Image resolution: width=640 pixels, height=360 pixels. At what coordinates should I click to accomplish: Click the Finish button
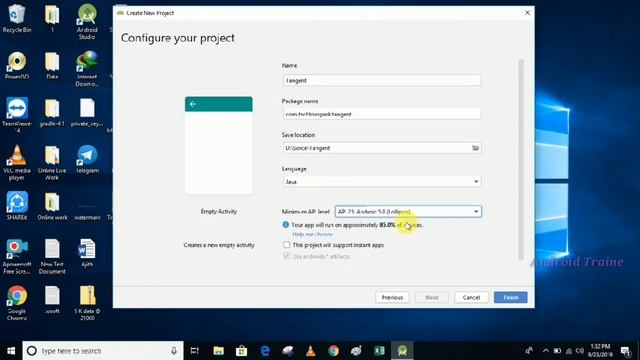pos(510,297)
